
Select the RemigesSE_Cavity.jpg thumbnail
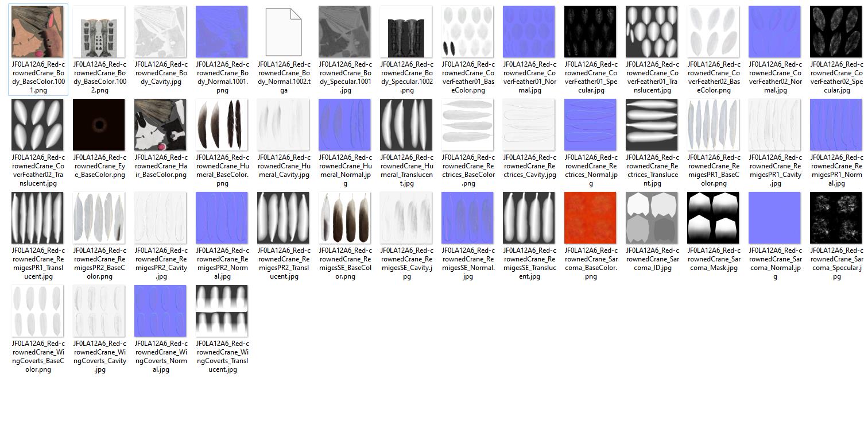point(406,218)
